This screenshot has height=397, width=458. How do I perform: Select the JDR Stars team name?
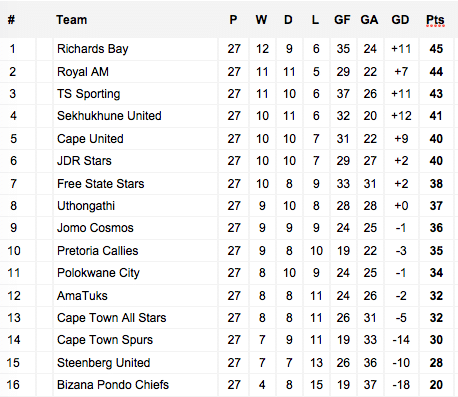point(84,161)
